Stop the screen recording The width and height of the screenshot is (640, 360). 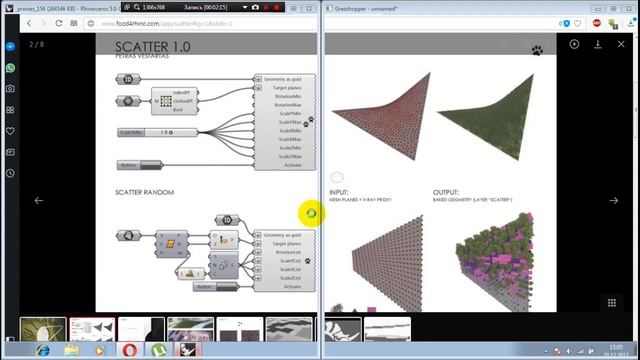277,7
